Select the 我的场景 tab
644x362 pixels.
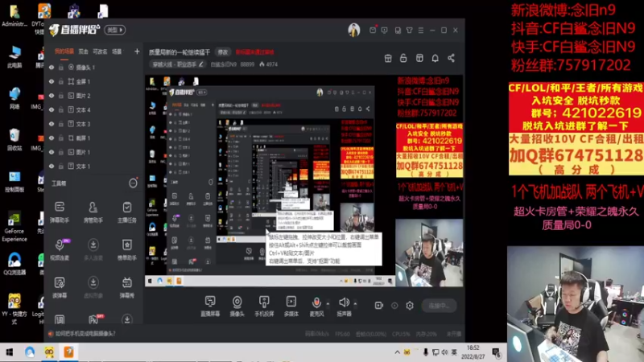pyautogui.click(x=64, y=51)
